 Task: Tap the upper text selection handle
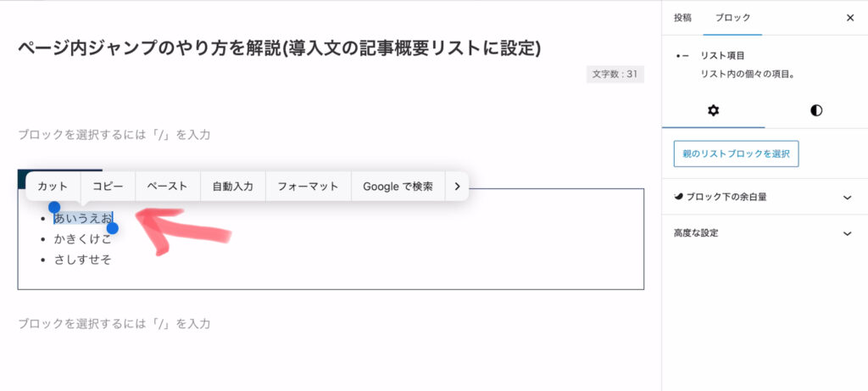coord(54,207)
